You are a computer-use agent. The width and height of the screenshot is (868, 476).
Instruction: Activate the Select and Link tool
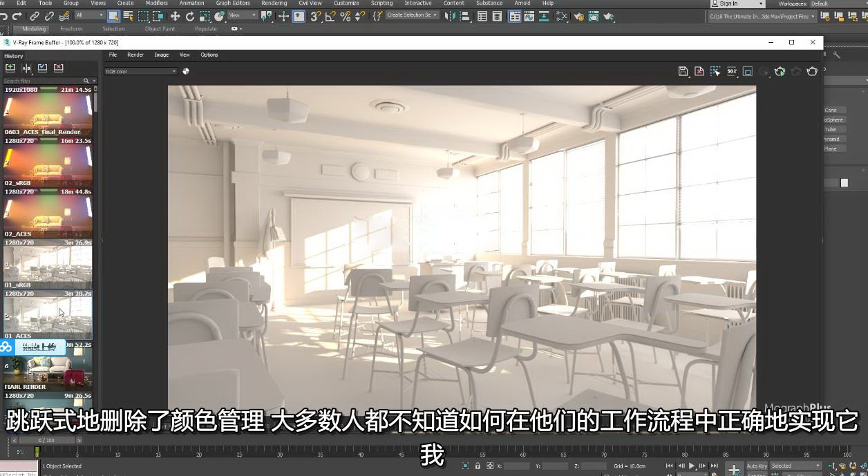coord(35,16)
